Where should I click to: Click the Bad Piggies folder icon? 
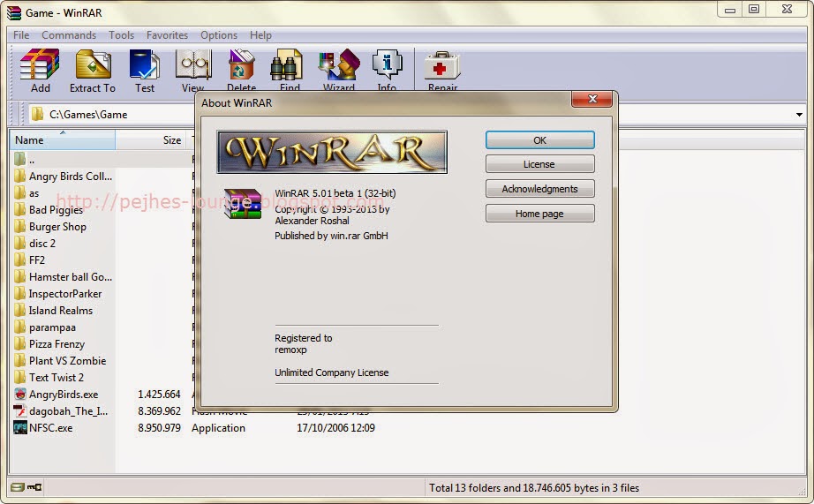19,210
